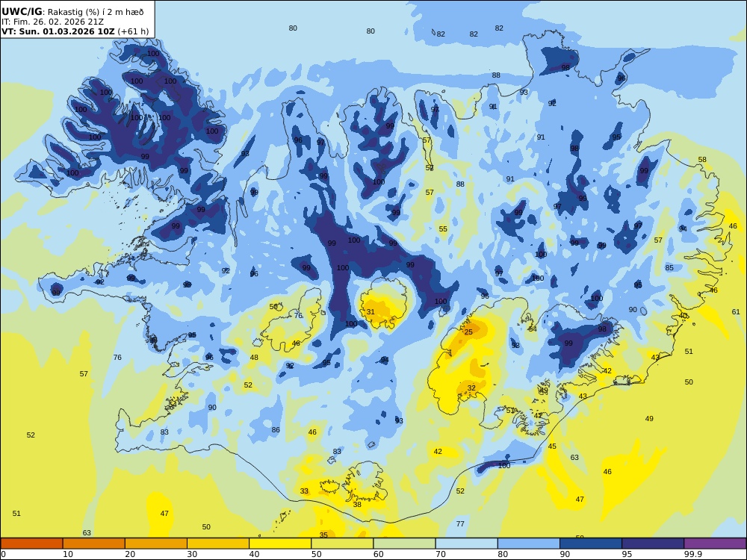Click the "99.9" legend tick label
Viewport: 747px width, 560px height.
pyautogui.click(x=693, y=554)
